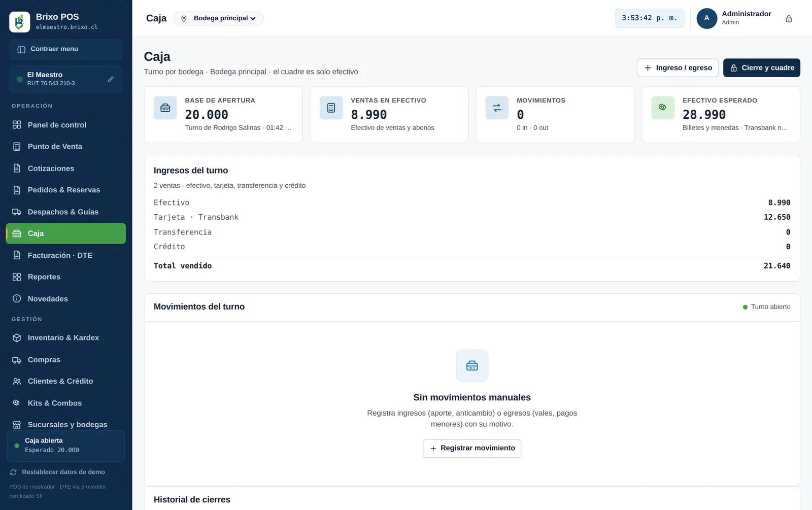Click the Base de apertura value 20.000
Image resolution: width=812 pixels, height=510 pixels.
click(207, 115)
